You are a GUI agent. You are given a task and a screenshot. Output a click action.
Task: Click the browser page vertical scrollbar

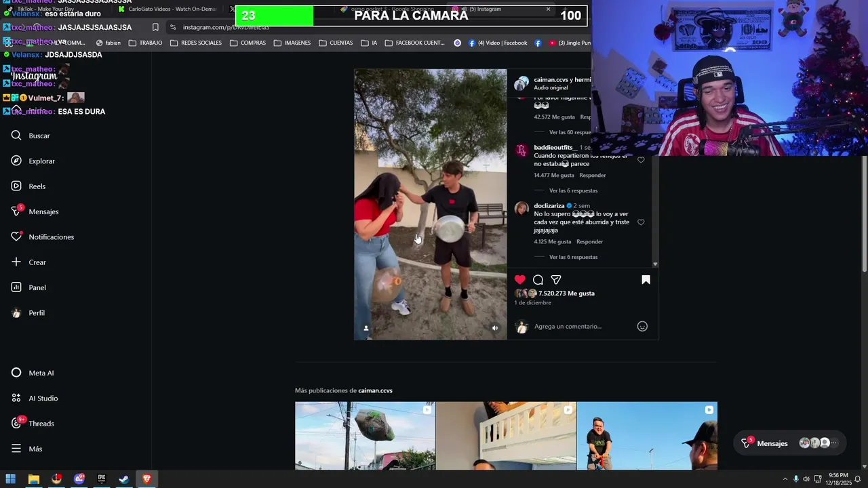pos(864,213)
